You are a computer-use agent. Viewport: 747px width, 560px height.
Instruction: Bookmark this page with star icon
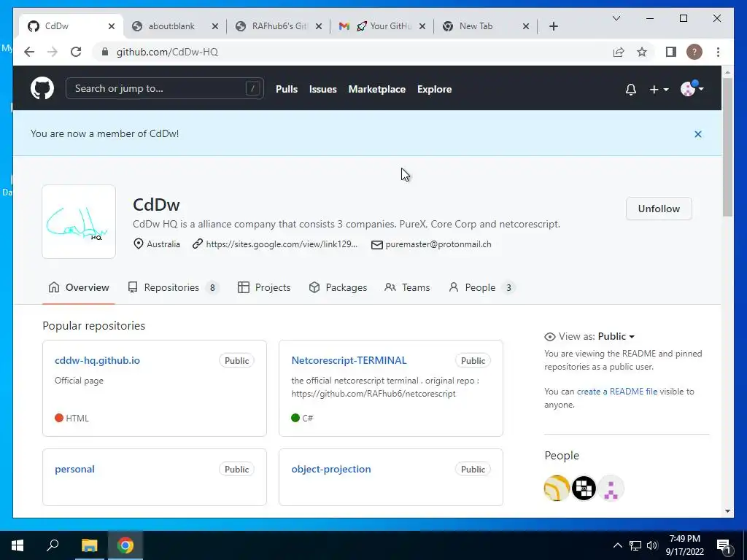[642, 52]
